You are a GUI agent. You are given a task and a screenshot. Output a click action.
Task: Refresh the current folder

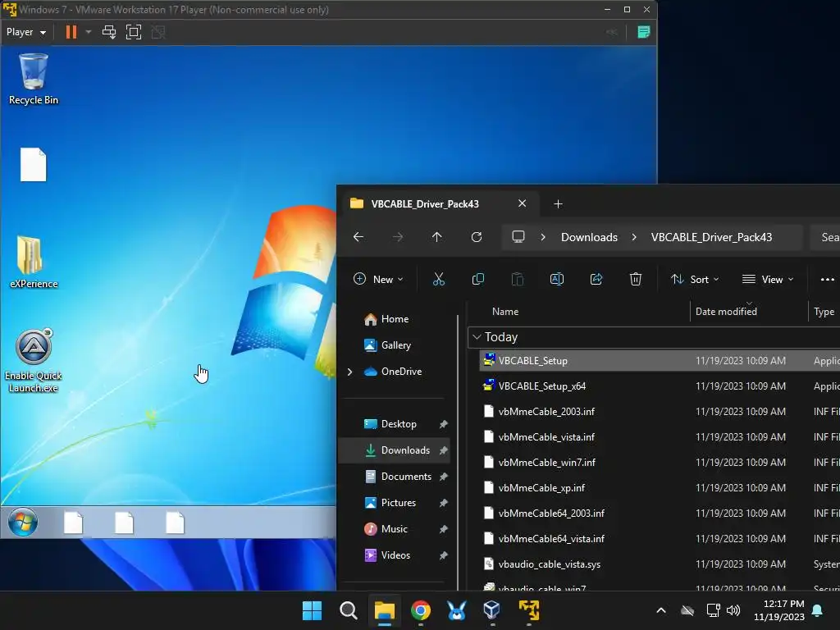pos(477,237)
